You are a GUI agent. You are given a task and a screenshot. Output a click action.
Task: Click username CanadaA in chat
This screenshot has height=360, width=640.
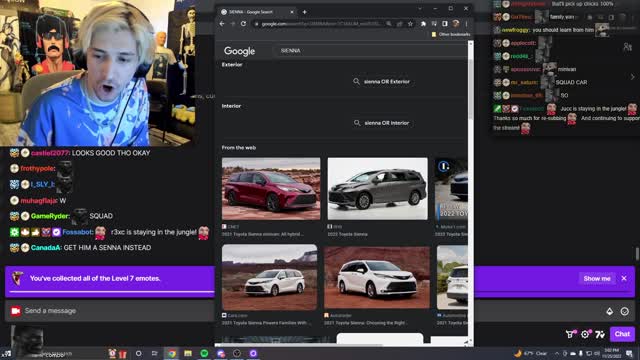click(x=46, y=248)
